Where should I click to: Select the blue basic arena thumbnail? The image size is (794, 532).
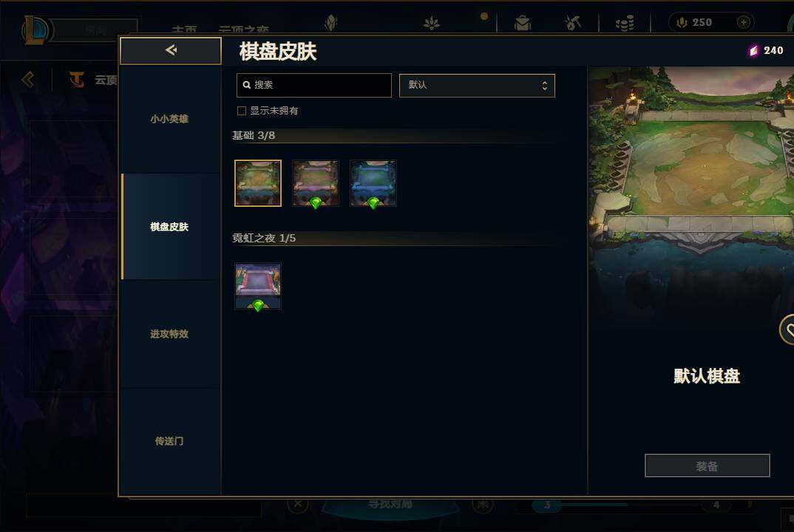click(373, 183)
